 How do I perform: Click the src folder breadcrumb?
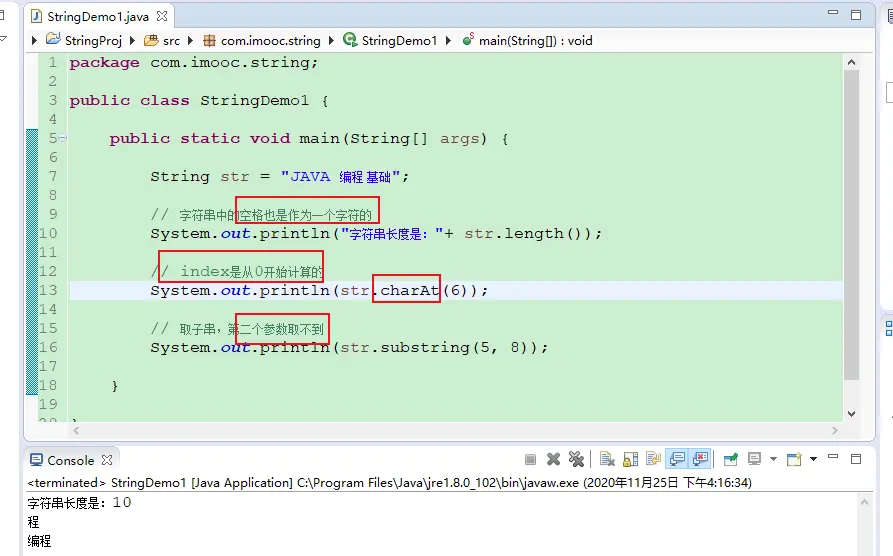[x=171, y=41]
